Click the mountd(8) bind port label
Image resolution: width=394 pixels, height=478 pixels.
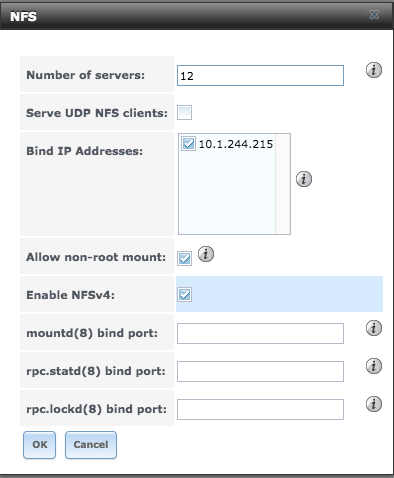coord(92,333)
